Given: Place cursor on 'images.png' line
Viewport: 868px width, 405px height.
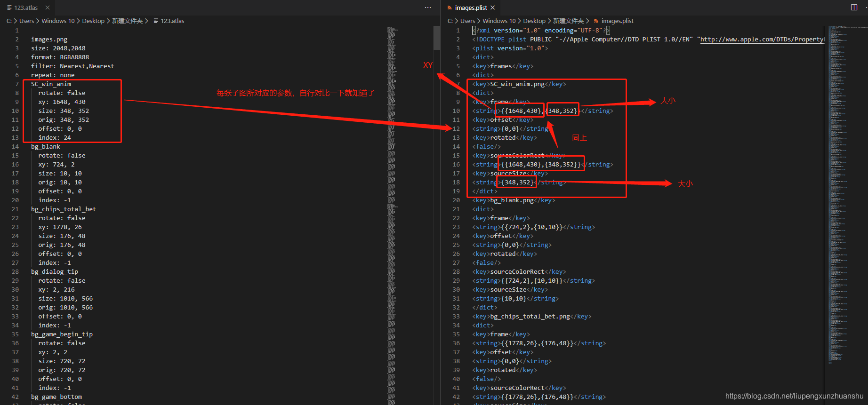Looking at the screenshot, I should (49, 40).
